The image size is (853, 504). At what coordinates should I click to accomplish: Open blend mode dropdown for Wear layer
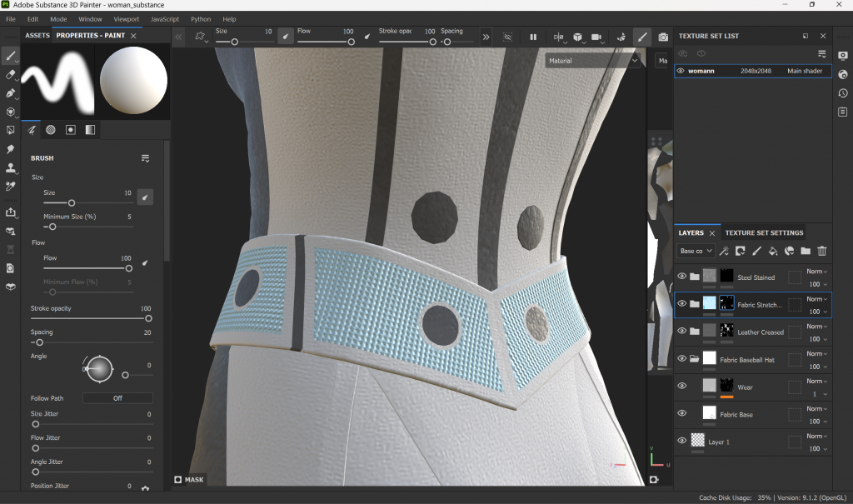816,382
